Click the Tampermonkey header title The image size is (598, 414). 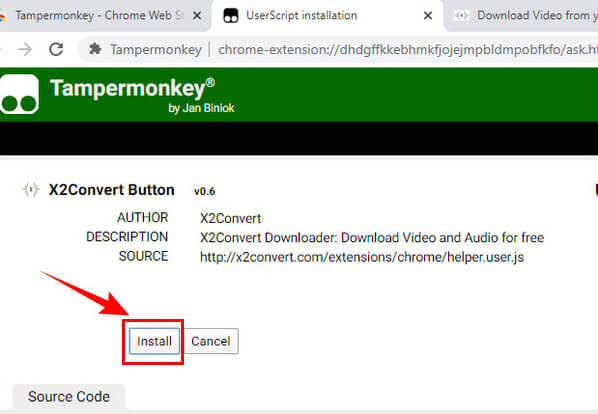132,88
